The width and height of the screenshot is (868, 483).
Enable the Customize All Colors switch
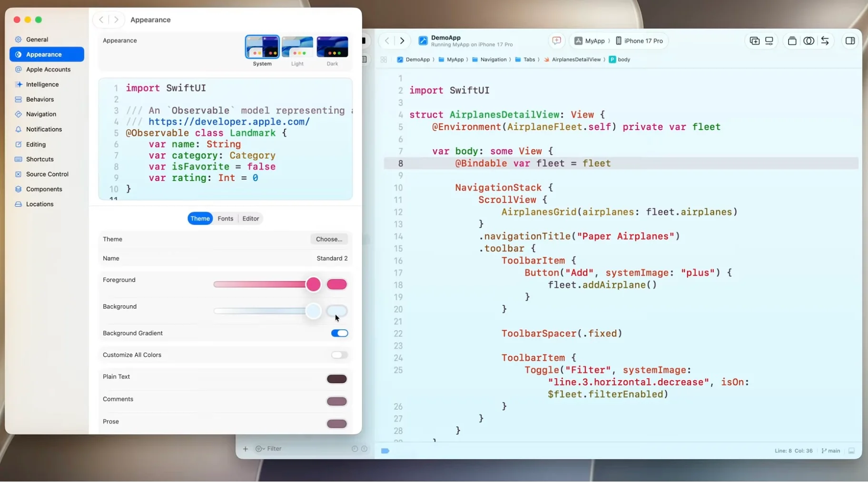tap(339, 355)
